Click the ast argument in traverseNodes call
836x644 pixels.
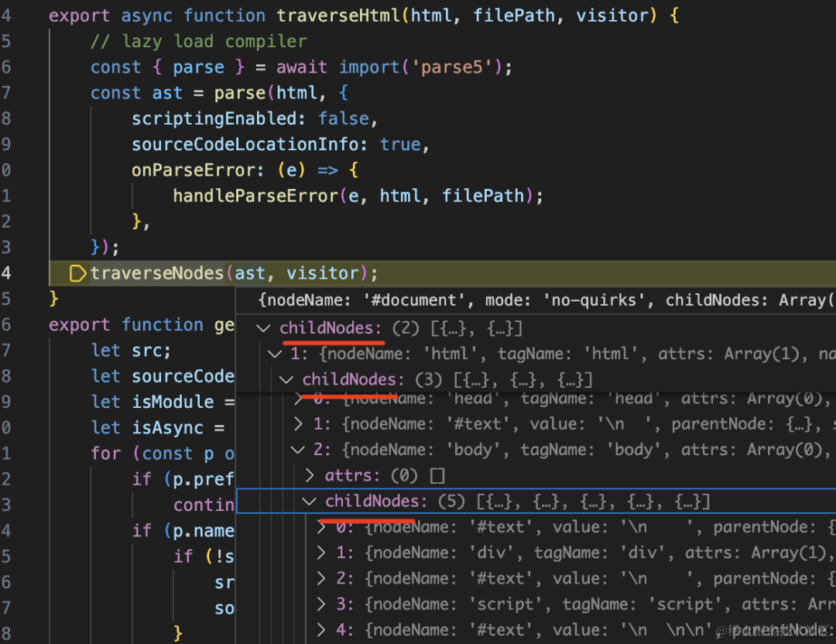tap(250, 273)
